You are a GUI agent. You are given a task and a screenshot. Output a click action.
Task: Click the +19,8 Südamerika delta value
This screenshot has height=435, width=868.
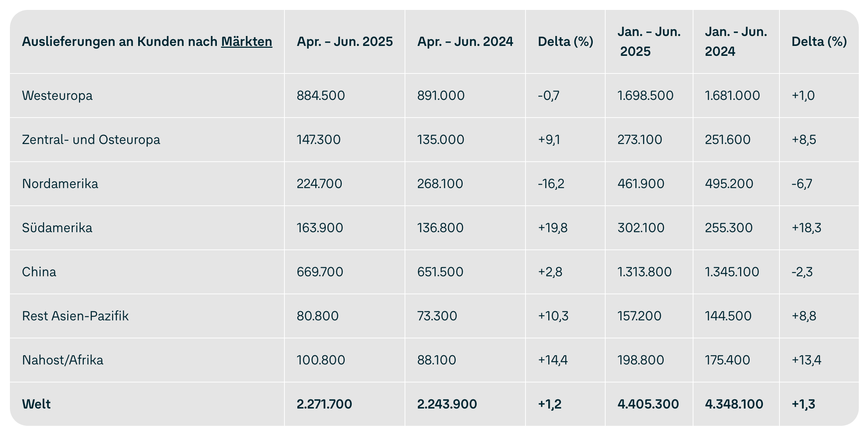click(553, 228)
